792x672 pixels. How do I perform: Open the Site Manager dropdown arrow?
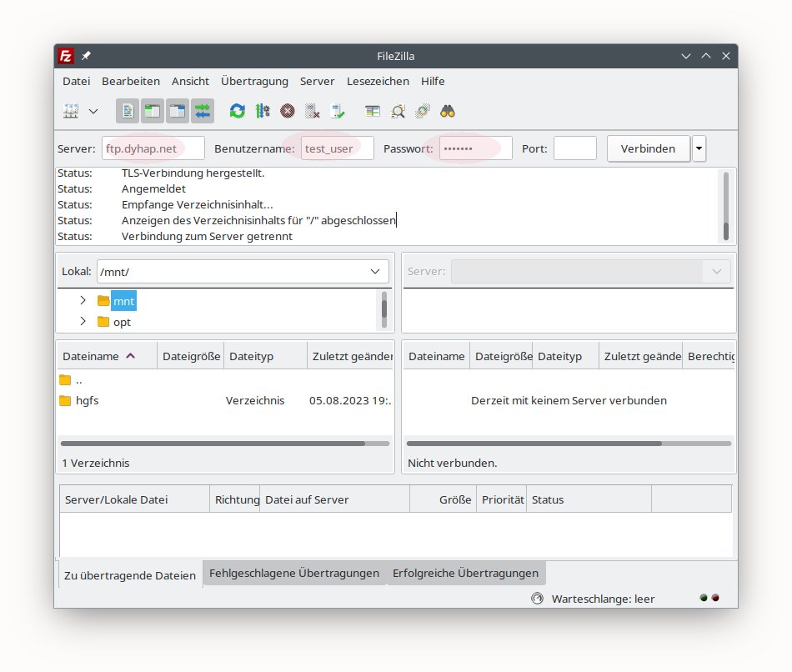(93, 111)
